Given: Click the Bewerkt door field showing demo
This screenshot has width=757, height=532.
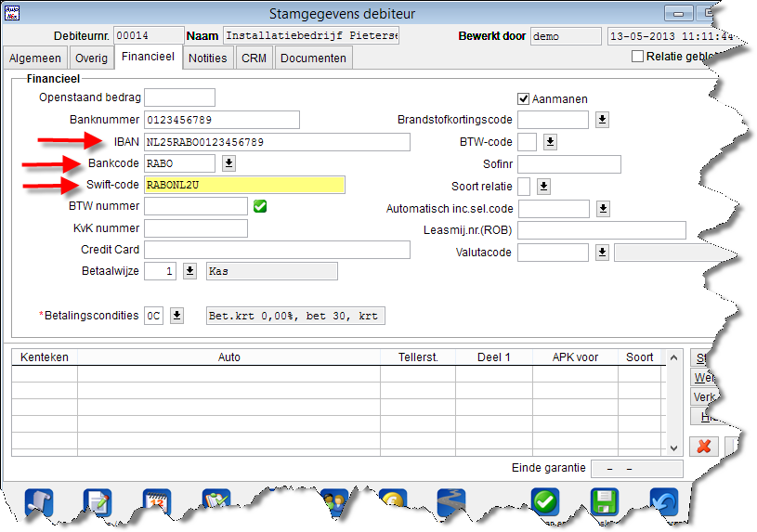Looking at the screenshot, I should [x=566, y=36].
